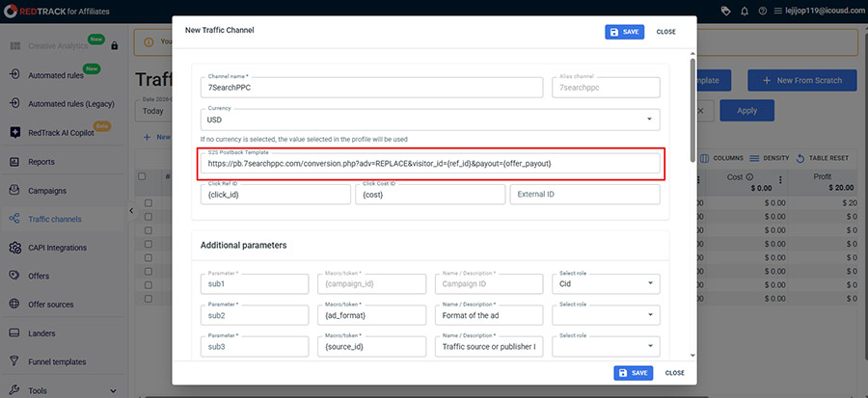Check the first table row checkbox

(x=149, y=203)
